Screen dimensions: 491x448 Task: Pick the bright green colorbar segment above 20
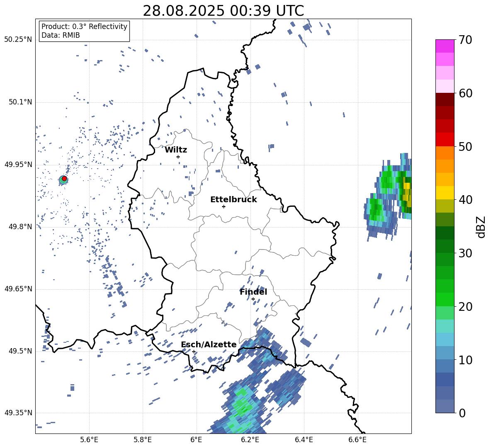[x=445, y=299]
